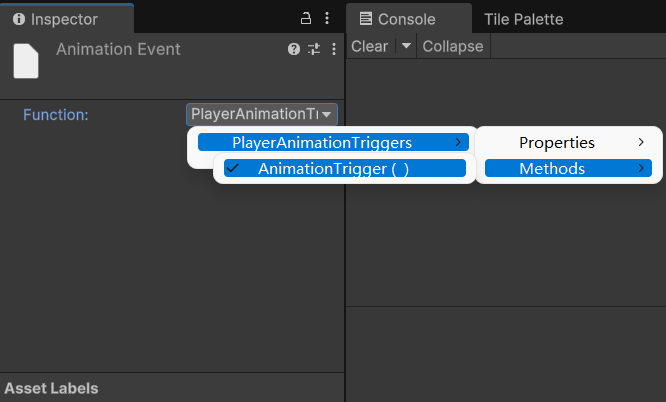
Task: Click the Inspector info icon
Action: click(19, 19)
